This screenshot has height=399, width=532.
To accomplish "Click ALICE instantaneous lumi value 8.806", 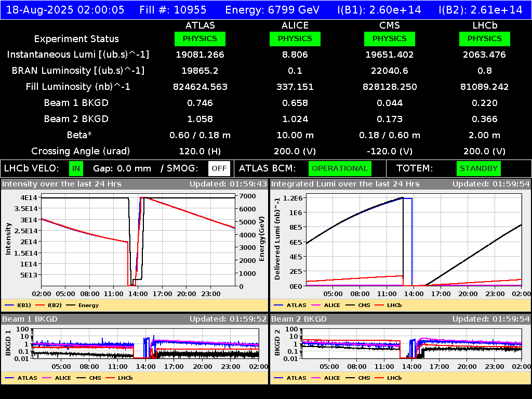I will tap(295, 55).
